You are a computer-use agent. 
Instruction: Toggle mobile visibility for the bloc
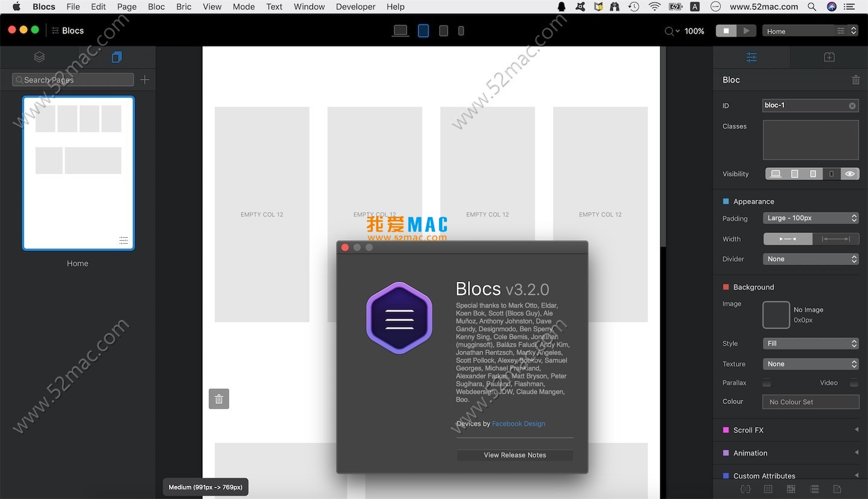831,174
